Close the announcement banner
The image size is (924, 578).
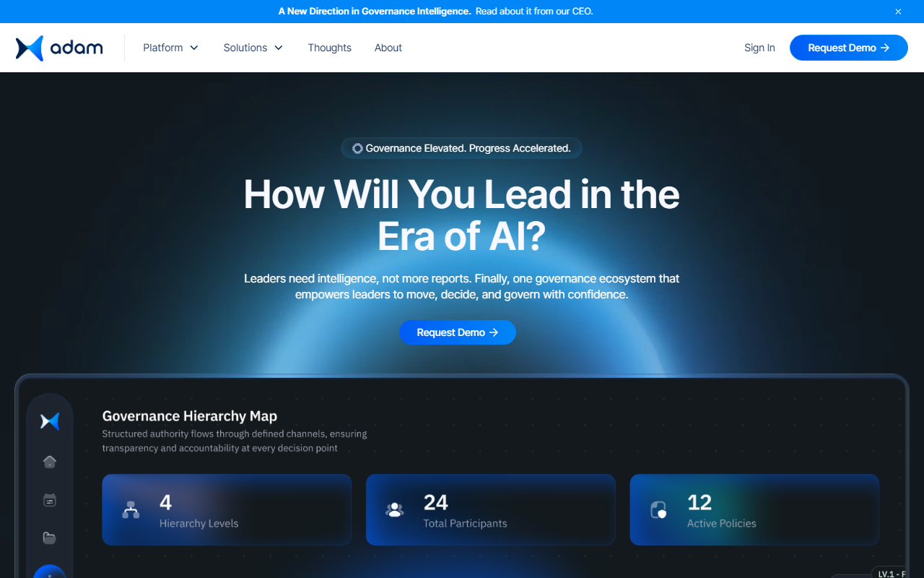898,12
